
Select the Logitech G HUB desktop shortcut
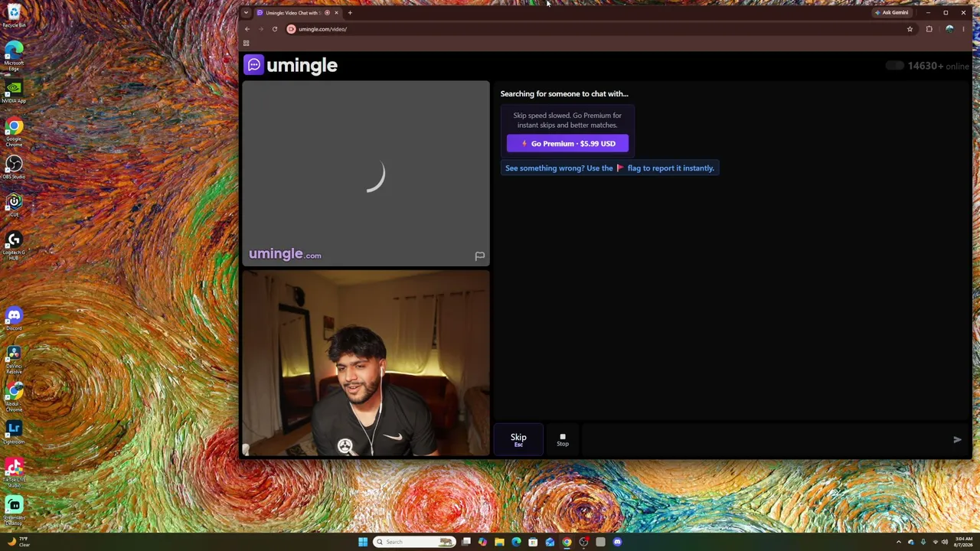pyautogui.click(x=14, y=246)
